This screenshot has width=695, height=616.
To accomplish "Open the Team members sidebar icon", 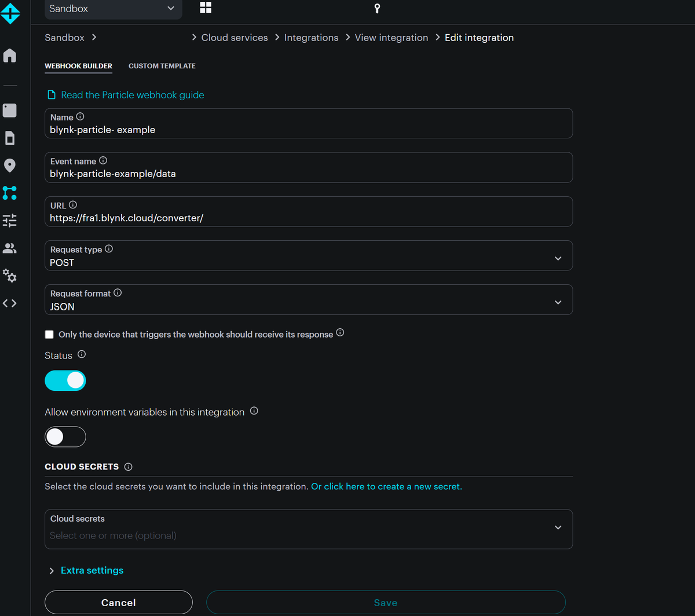I will [10, 248].
